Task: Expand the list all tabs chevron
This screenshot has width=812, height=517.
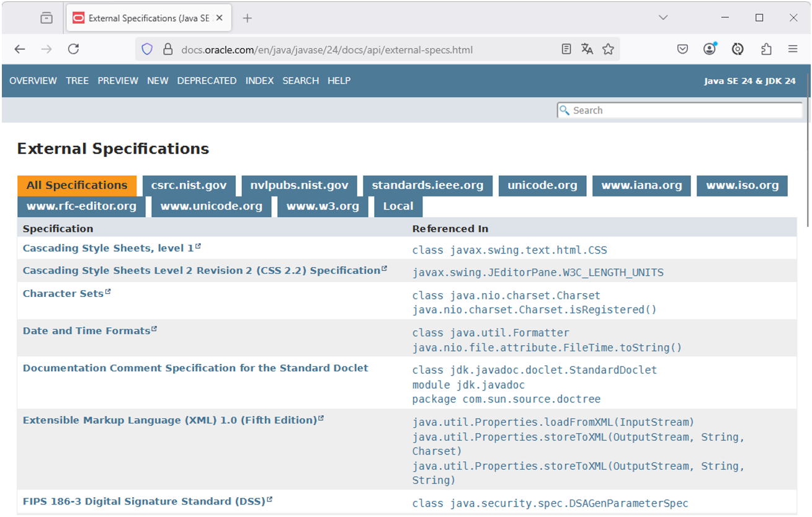Action: click(x=663, y=18)
